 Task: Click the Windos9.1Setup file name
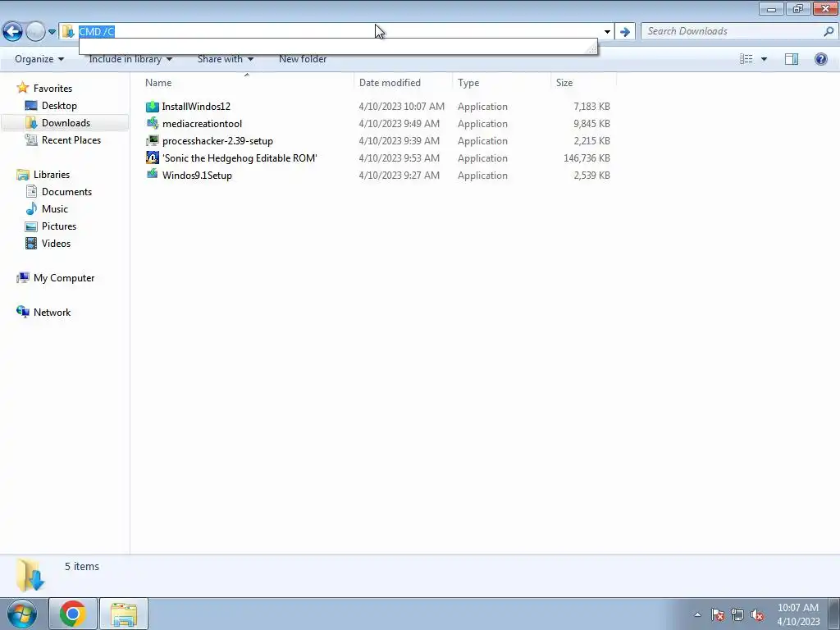(x=197, y=176)
